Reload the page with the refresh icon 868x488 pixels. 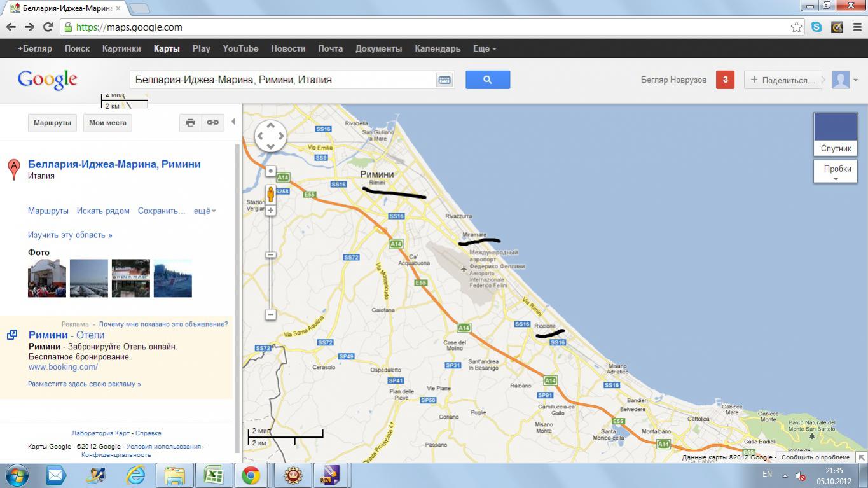pos(48,27)
